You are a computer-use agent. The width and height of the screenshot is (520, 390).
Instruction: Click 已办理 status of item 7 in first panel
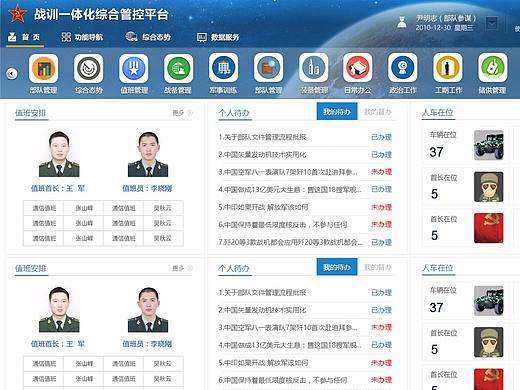tap(381, 242)
